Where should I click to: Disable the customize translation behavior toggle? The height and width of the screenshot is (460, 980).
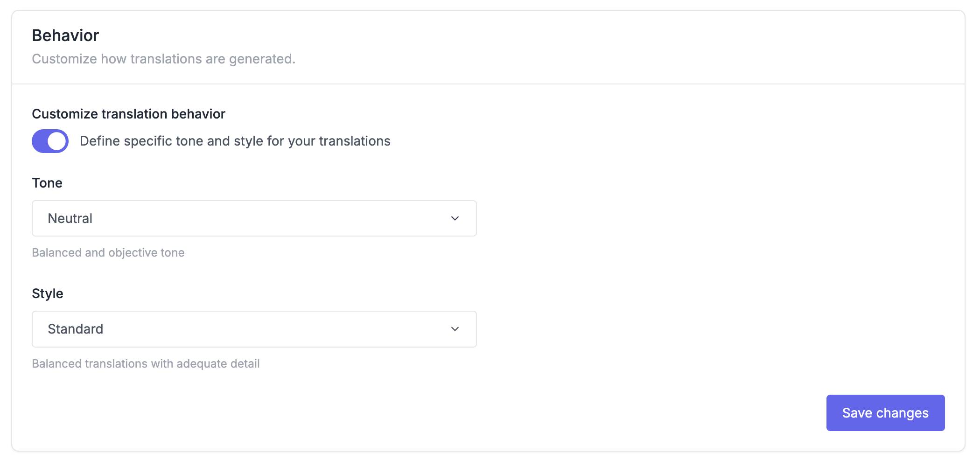coord(50,141)
